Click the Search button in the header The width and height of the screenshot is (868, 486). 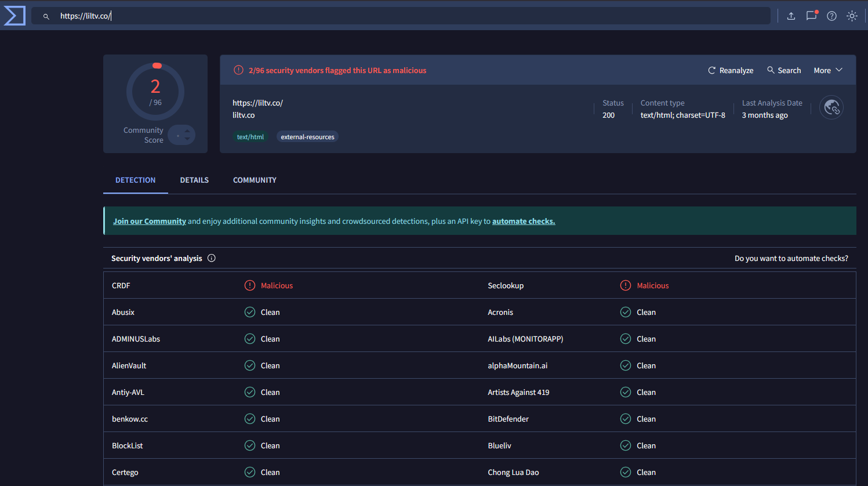pos(784,70)
